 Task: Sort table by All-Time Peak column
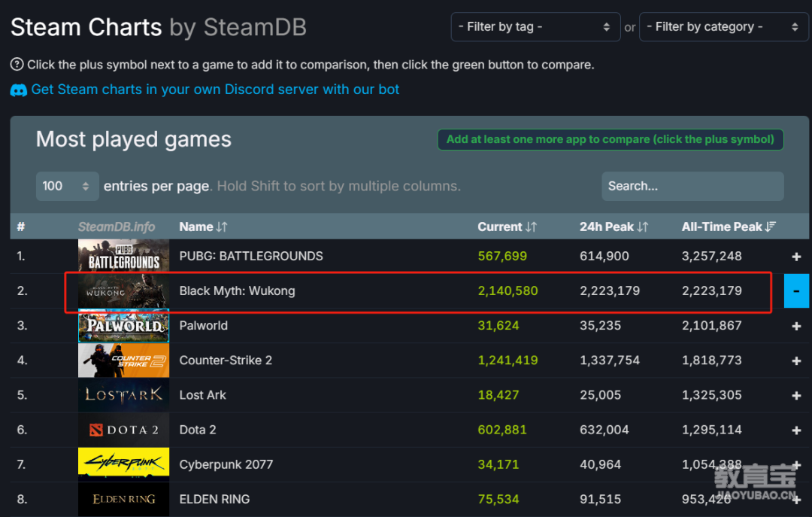tap(729, 227)
